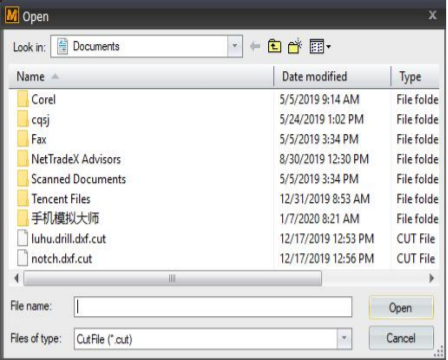Click CUT File type of luhu.drill.dxf.cut
The width and height of the screenshot is (448, 360).
(416, 239)
